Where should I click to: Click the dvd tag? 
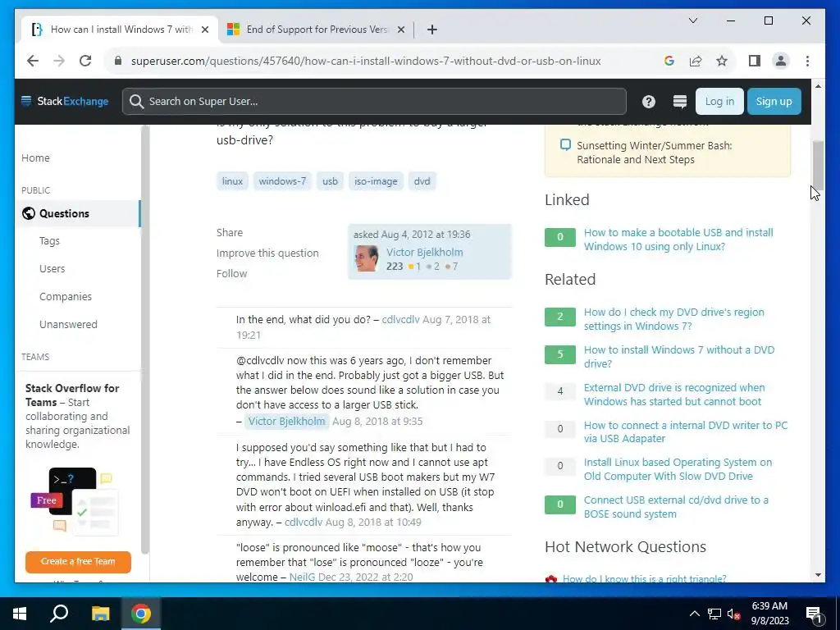point(422,181)
